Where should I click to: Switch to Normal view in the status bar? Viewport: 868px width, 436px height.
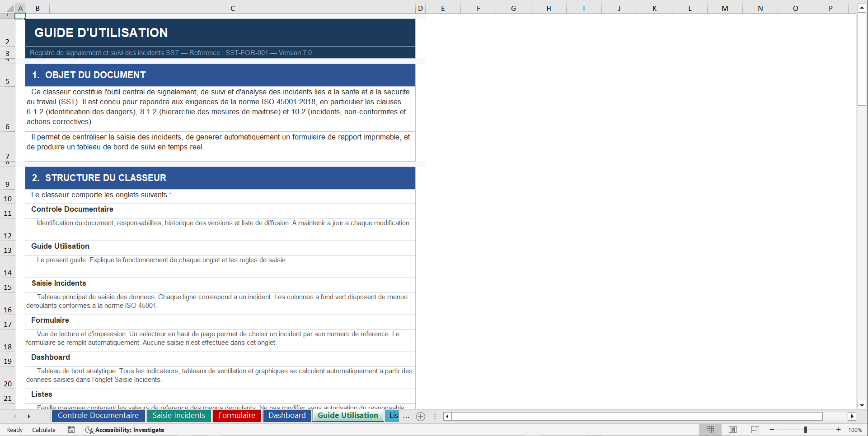(x=710, y=430)
